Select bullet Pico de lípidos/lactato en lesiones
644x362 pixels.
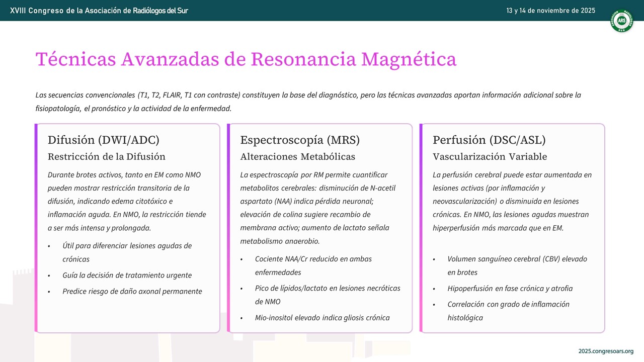(328, 295)
